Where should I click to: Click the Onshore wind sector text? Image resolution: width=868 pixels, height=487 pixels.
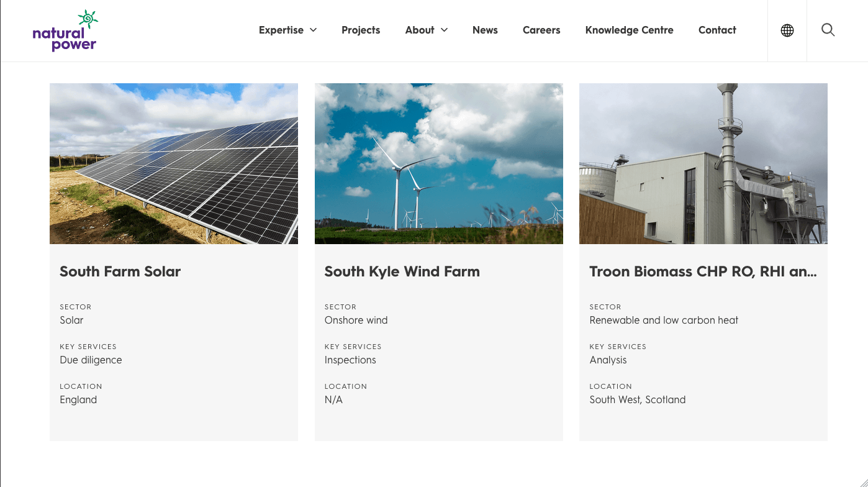click(356, 320)
